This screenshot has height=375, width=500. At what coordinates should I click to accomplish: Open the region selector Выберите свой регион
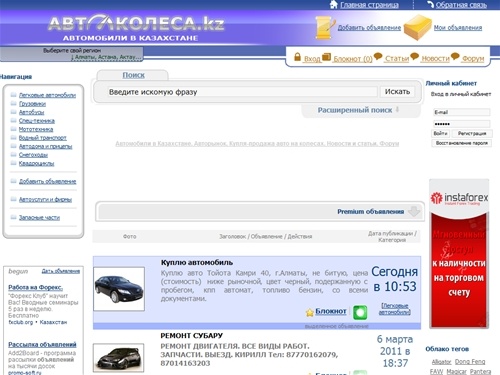[72, 54]
